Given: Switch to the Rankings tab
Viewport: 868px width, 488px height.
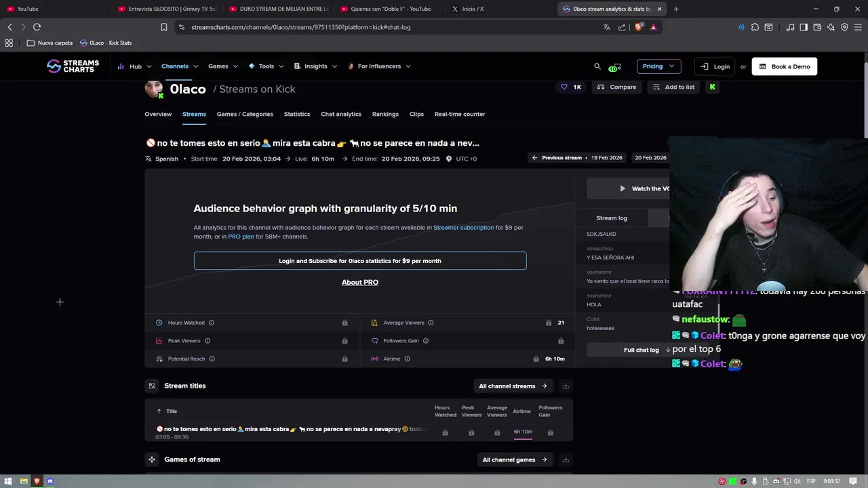Looking at the screenshot, I should click(x=385, y=114).
